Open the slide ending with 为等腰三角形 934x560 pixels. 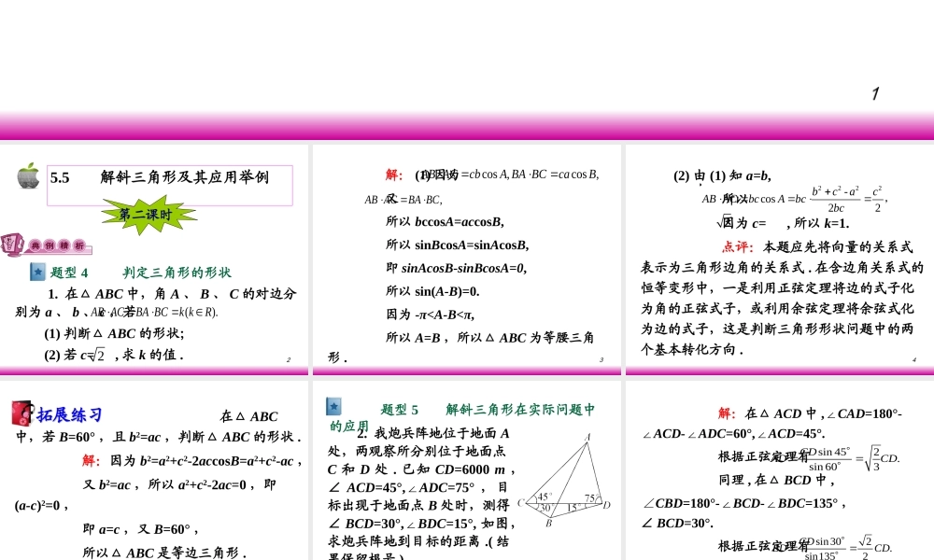pyautogui.click(x=466, y=259)
